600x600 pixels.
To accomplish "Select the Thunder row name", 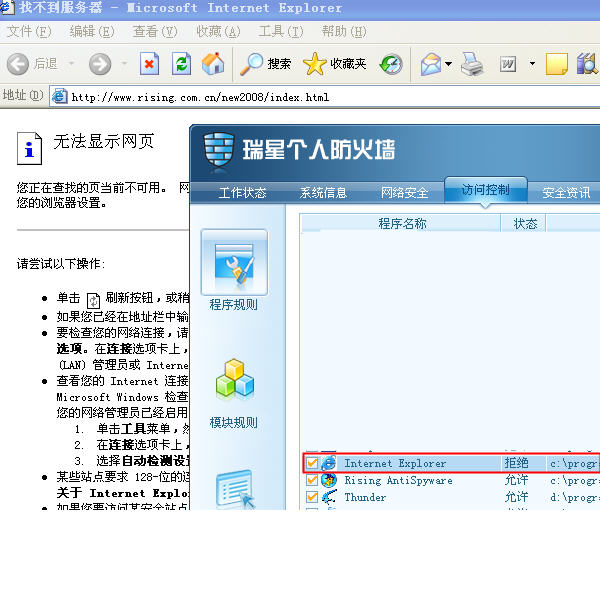I will click(x=365, y=497).
